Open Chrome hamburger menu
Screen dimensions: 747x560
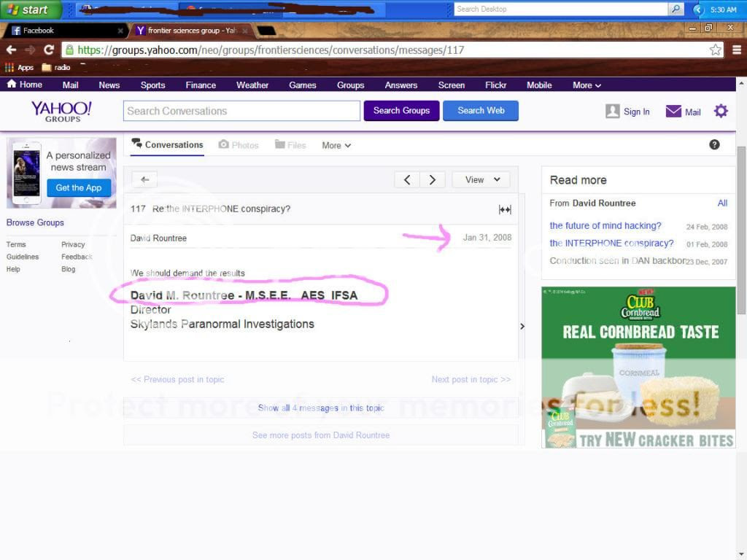(737, 50)
